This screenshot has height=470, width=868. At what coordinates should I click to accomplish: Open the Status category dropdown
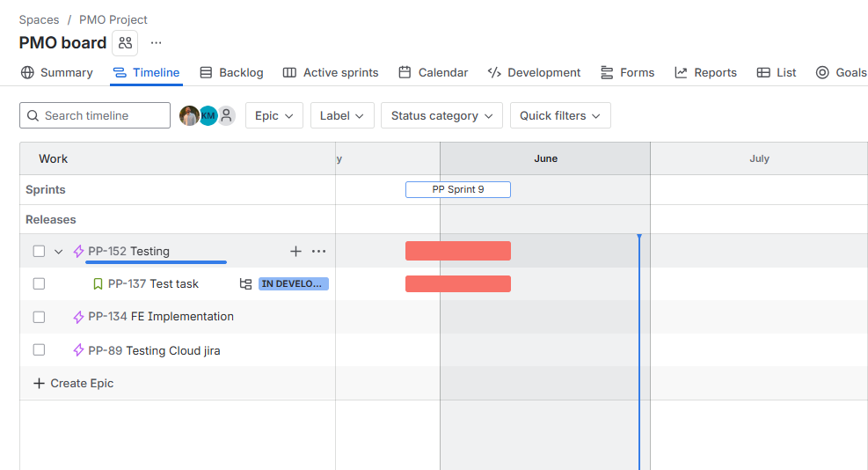[x=441, y=115]
